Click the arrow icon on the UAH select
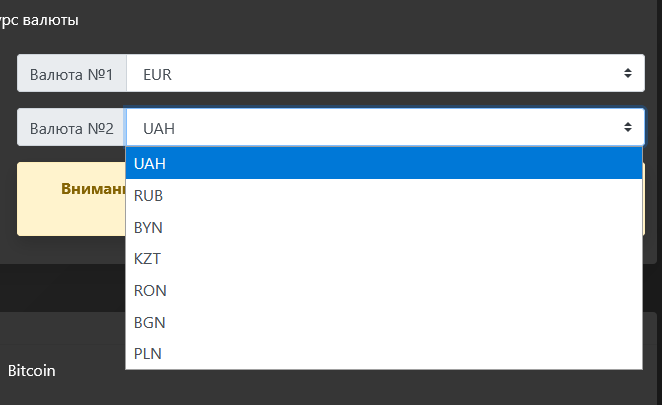This screenshot has width=662, height=405. pos(627,127)
